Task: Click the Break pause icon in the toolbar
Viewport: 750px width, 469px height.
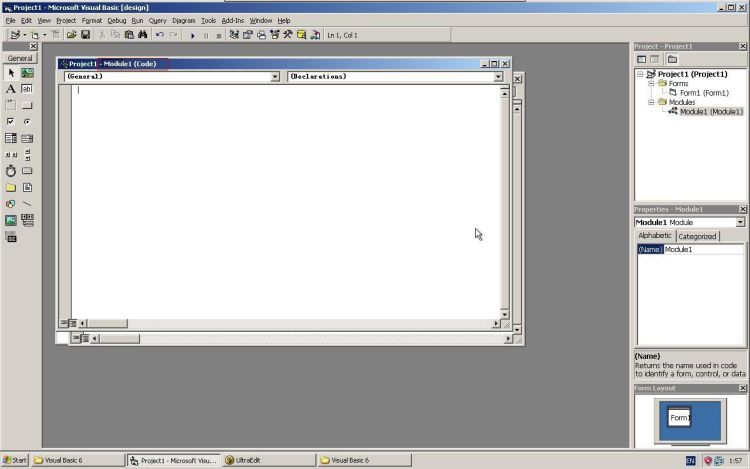Action: pyautogui.click(x=206, y=35)
